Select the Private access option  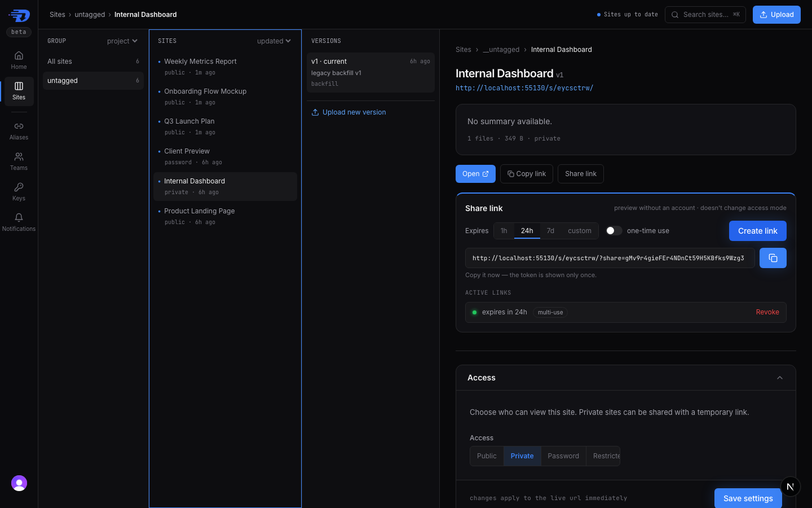(x=522, y=456)
